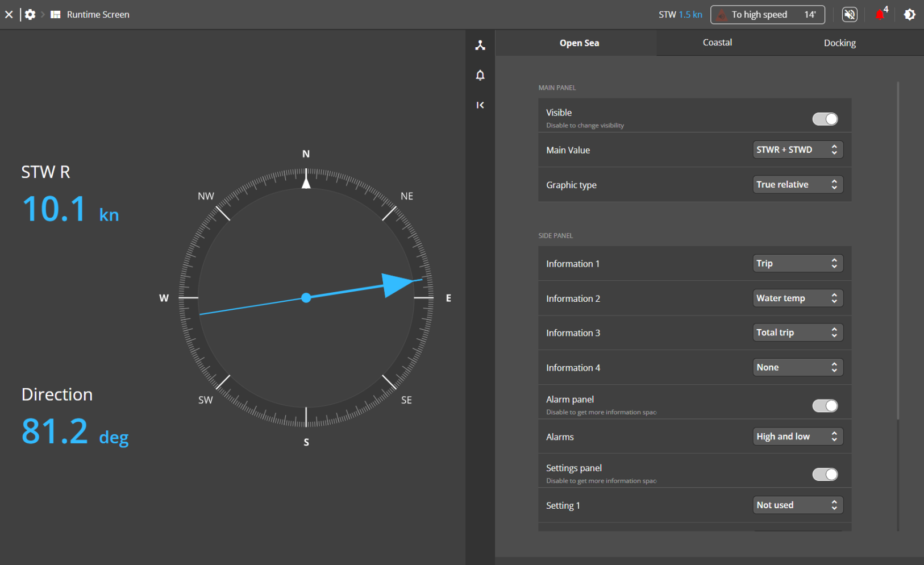Click the network nodes sidebar icon
The height and width of the screenshot is (565, 924).
480,45
